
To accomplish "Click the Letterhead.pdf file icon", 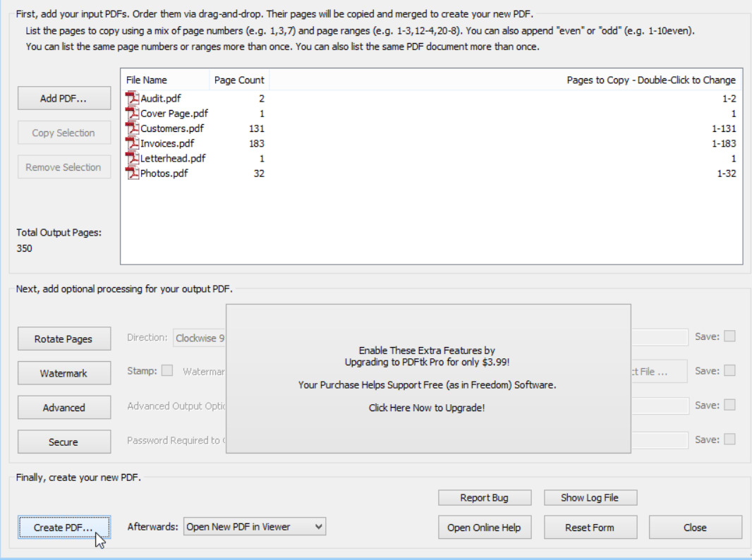I will point(132,158).
